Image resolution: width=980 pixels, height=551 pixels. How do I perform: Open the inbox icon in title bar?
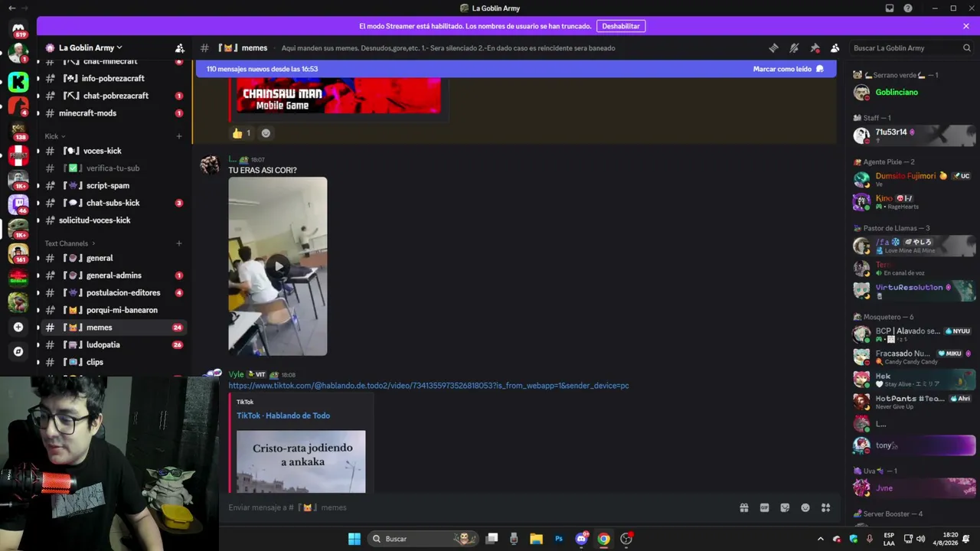[890, 8]
